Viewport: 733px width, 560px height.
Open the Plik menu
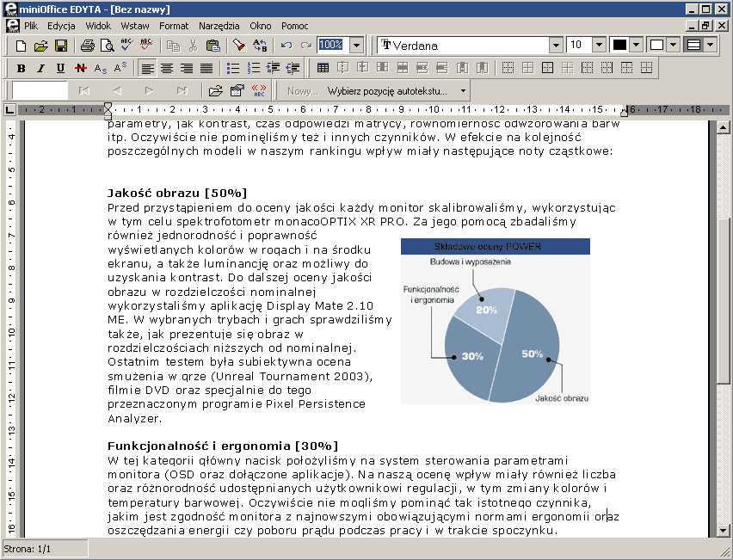31,26
